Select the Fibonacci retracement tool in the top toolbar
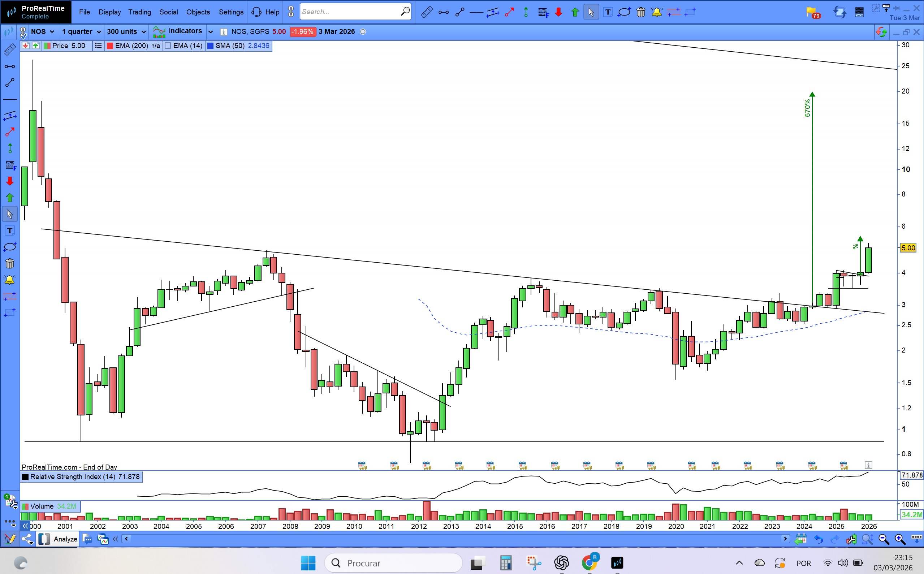 coord(543,12)
